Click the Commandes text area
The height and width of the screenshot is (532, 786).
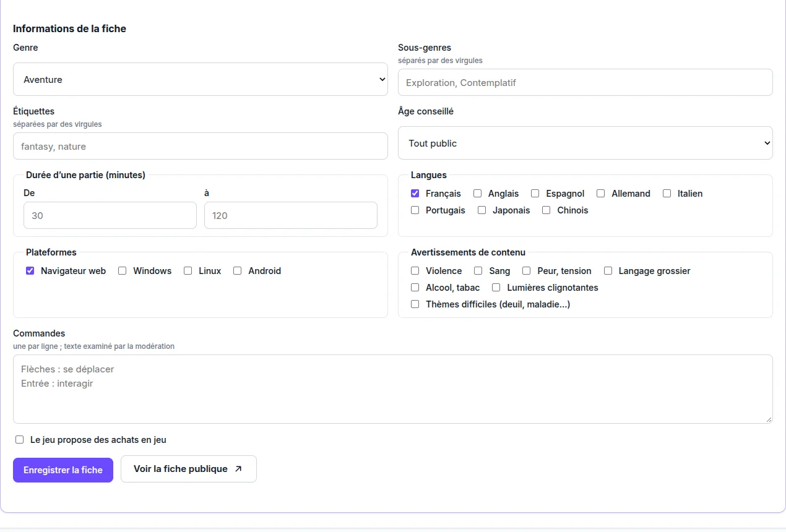pos(393,389)
